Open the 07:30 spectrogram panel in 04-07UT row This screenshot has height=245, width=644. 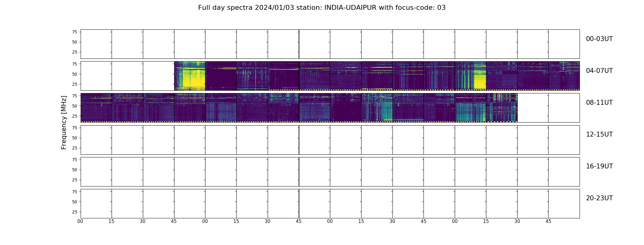click(x=533, y=76)
